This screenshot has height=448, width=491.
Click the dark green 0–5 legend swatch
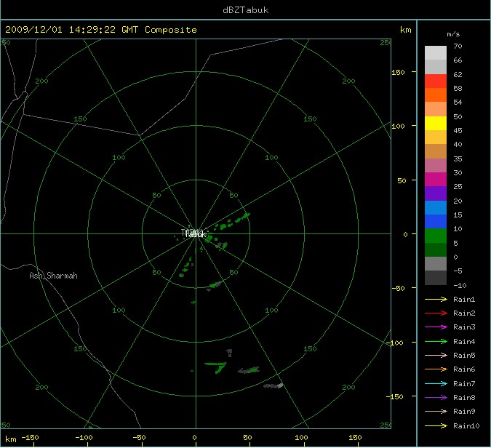point(436,250)
